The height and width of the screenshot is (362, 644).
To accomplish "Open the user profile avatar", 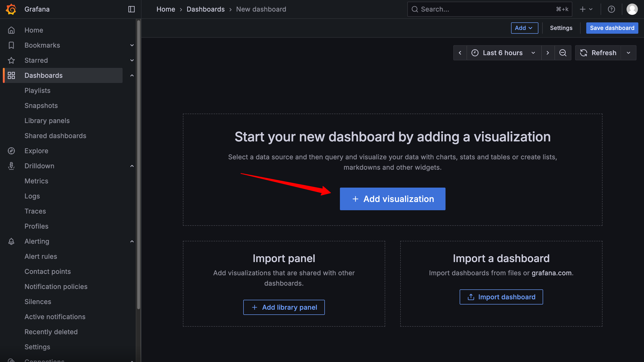I will tap(632, 9).
